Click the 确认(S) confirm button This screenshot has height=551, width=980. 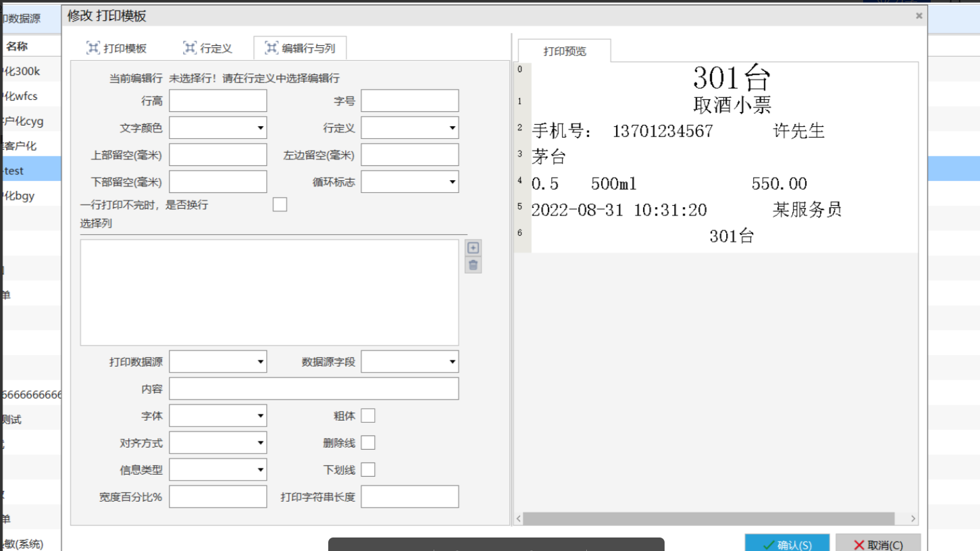787,544
